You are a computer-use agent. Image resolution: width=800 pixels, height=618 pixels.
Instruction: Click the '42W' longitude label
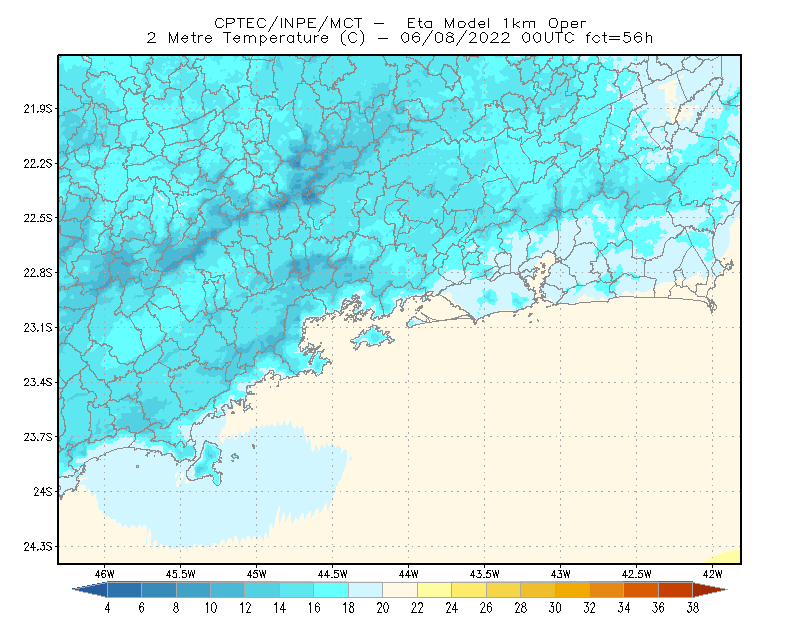point(713,574)
